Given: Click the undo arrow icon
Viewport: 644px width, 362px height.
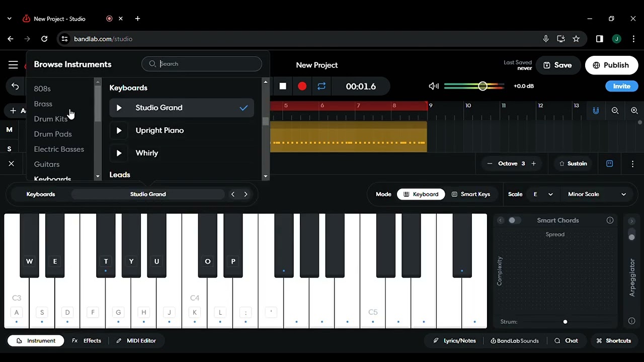Looking at the screenshot, I should coord(15,86).
